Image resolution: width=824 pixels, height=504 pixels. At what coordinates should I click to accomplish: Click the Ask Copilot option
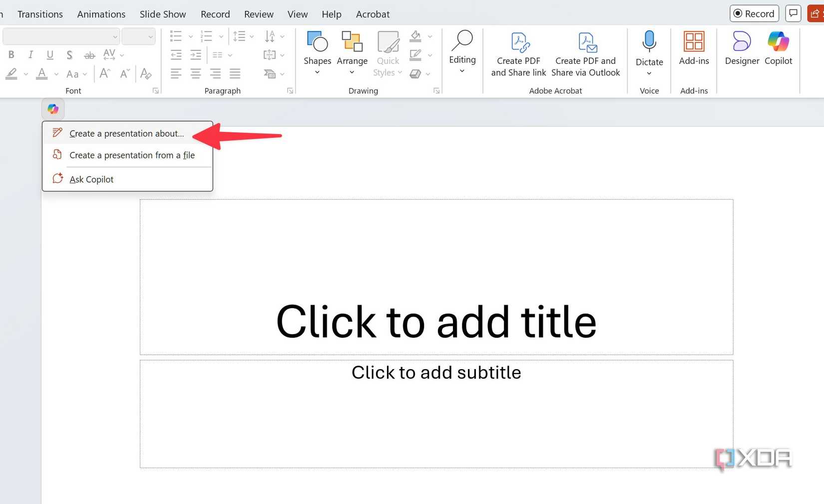pos(91,179)
